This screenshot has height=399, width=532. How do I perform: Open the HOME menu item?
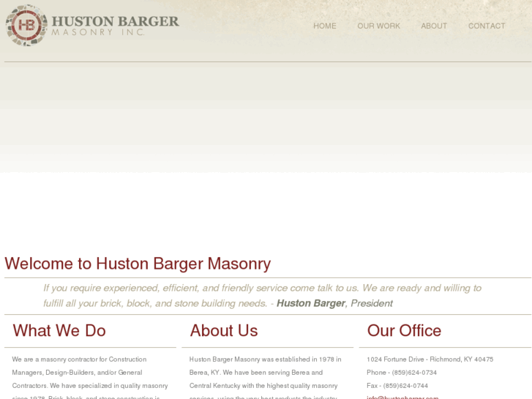pyautogui.click(x=325, y=26)
